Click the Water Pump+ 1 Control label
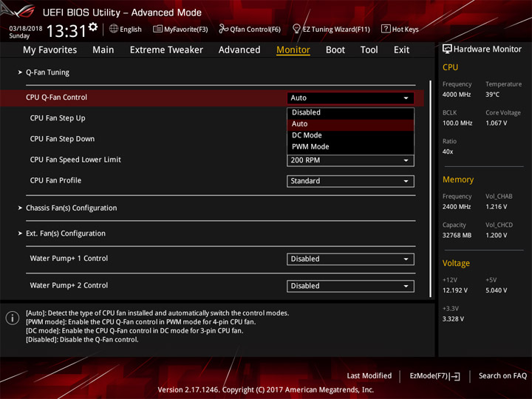The image size is (532, 399). point(69,259)
